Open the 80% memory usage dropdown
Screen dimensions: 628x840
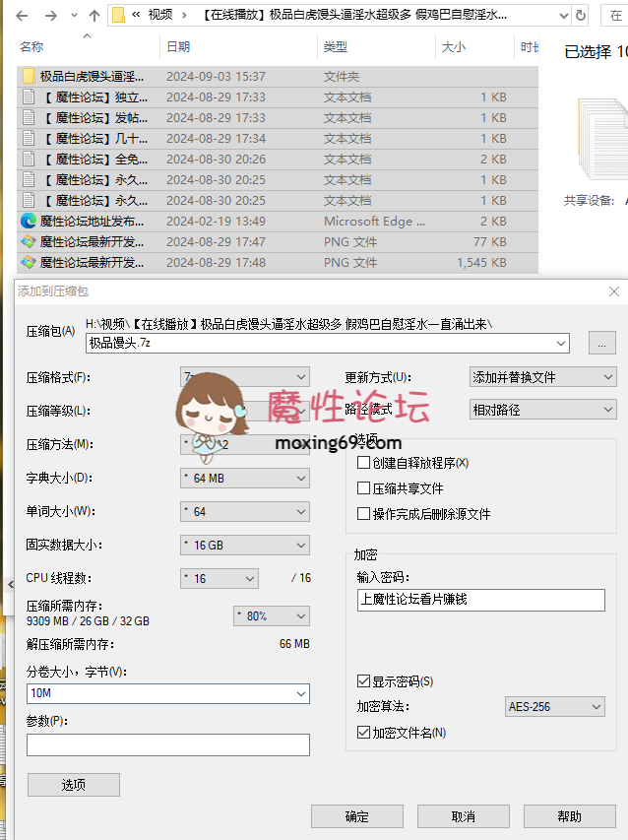tap(272, 616)
